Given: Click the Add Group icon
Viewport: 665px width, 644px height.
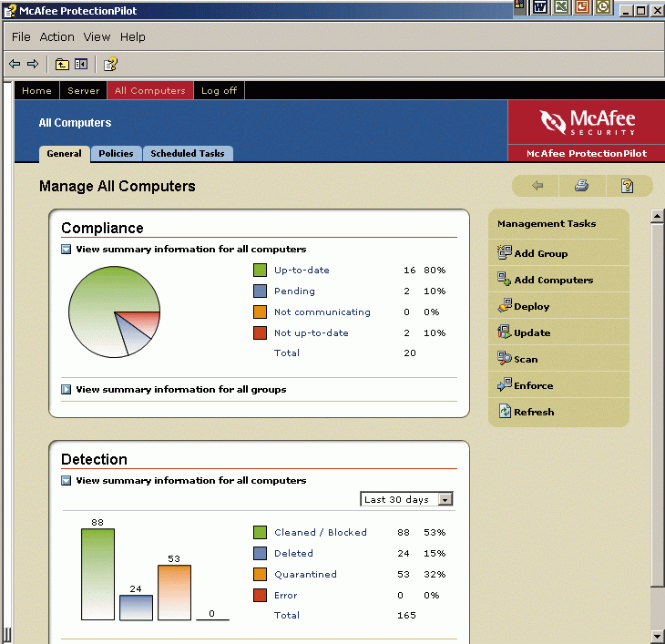Looking at the screenshot, I should (505, 253).
